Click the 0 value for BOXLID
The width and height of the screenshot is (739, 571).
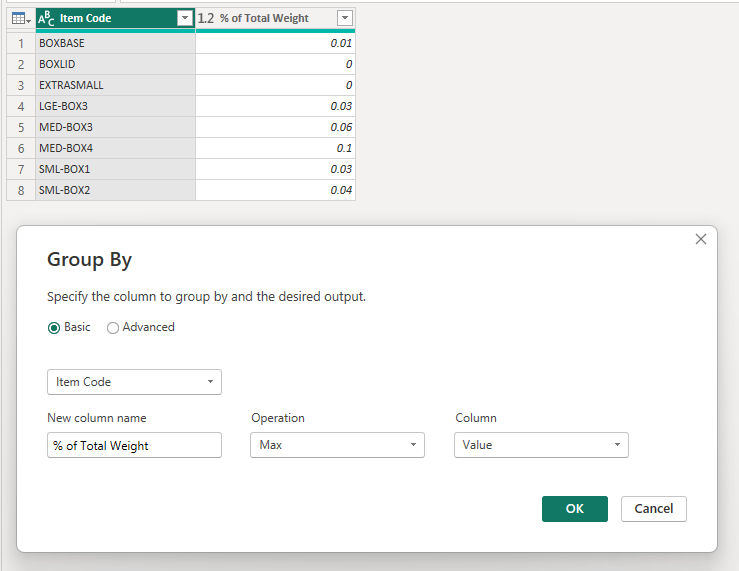point(275,64)
